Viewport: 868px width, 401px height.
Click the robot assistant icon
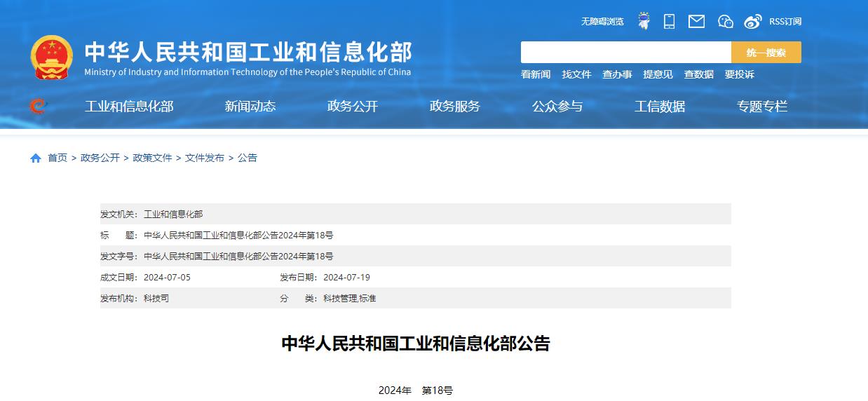pos(644,22)
